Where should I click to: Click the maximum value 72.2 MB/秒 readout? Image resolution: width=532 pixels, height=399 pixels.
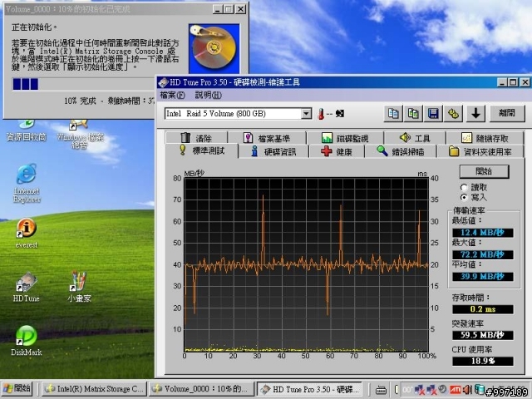(x=482, y=254)
